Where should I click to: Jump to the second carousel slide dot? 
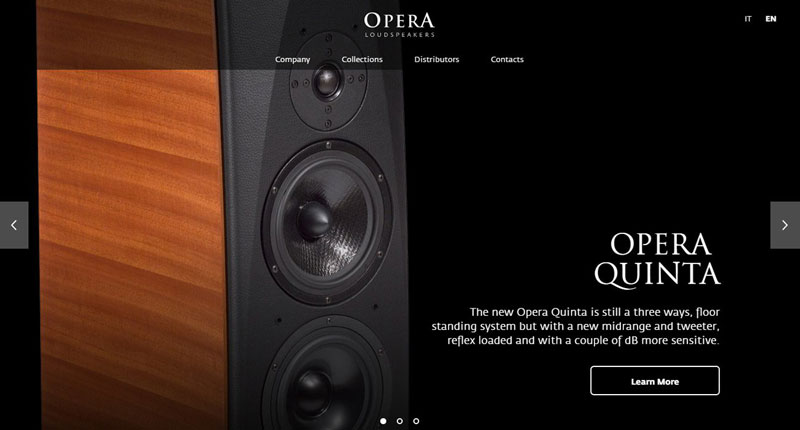click(x=399, y=421)
